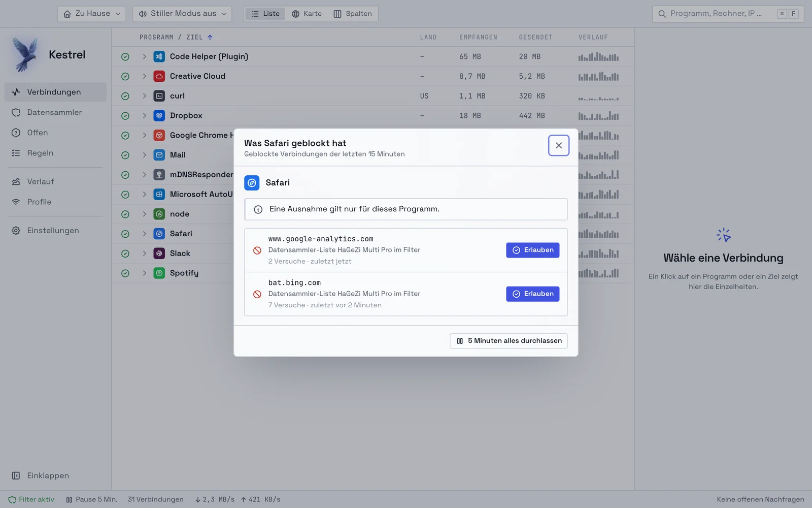The width and height of the screenshot is (812, 508).
Task: Expand the Safari row in the list
Action: pos(144,234)
